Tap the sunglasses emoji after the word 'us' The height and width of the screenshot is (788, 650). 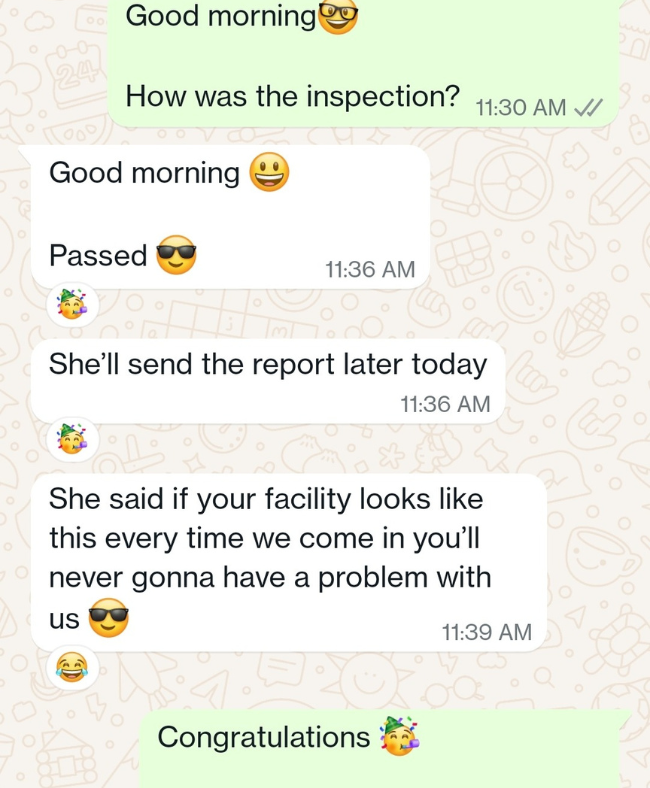pyautogui.click(x=109, y=618)
